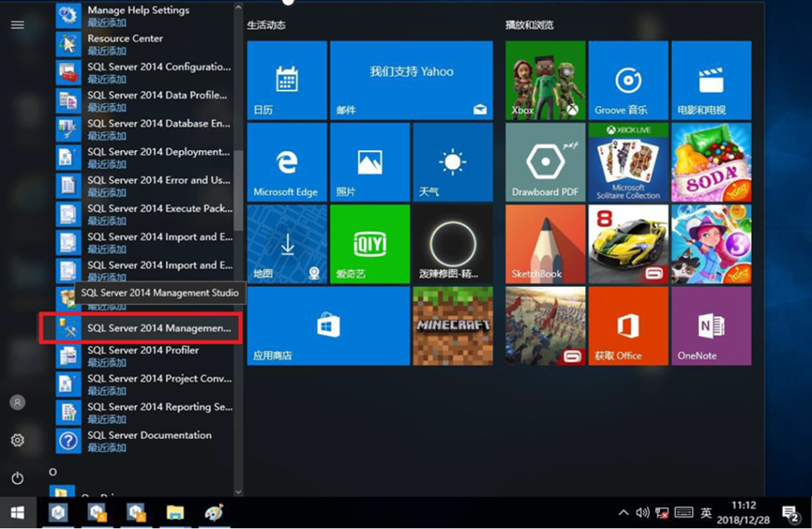Open SQL Server 2014 Error and Usage entry
Viewport: 812px width, 529px height.
coord(144,186)
